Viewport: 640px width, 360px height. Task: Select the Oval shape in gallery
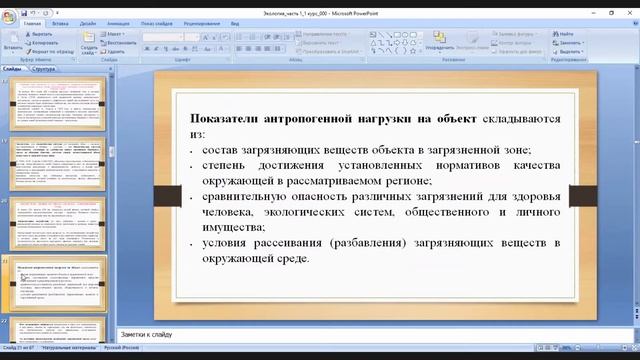(x=405, y=35)
